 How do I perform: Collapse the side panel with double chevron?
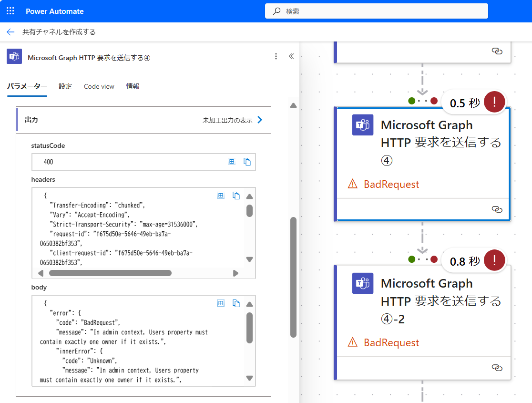point(291,56)
